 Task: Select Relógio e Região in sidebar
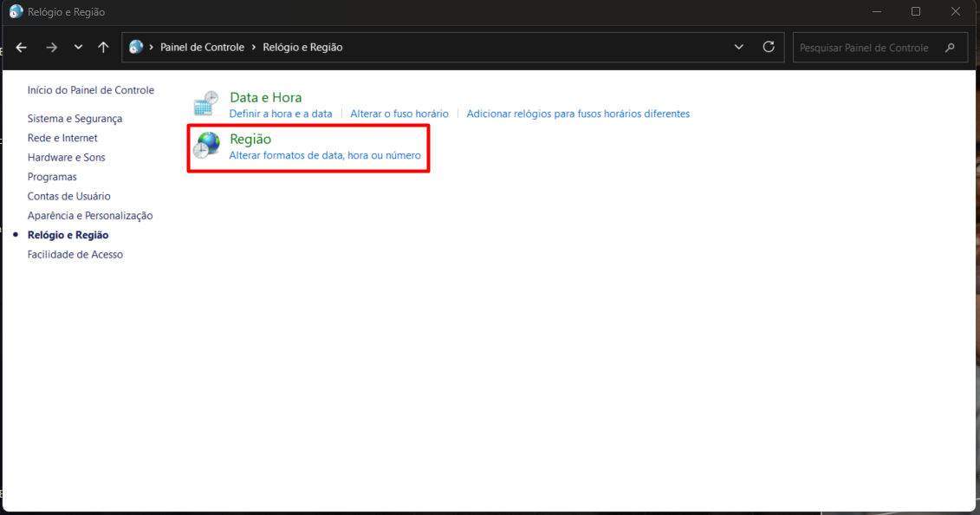click(68, 235)
